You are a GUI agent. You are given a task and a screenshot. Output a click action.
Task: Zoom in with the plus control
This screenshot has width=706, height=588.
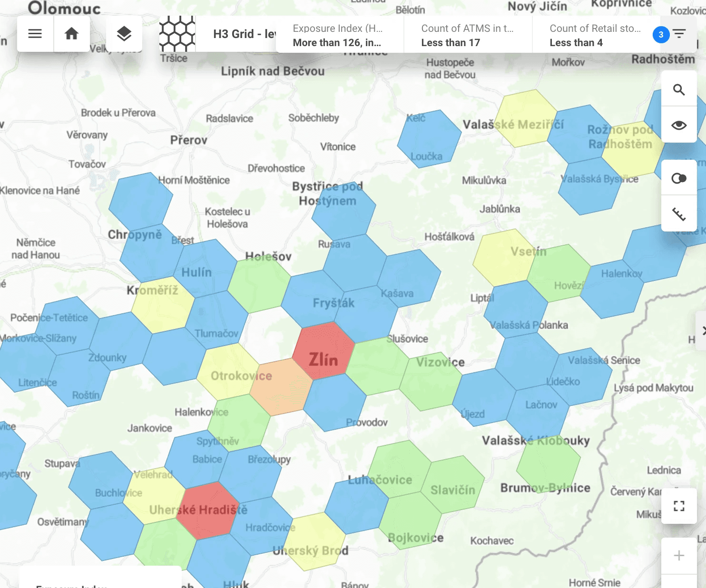pos(679,555)
